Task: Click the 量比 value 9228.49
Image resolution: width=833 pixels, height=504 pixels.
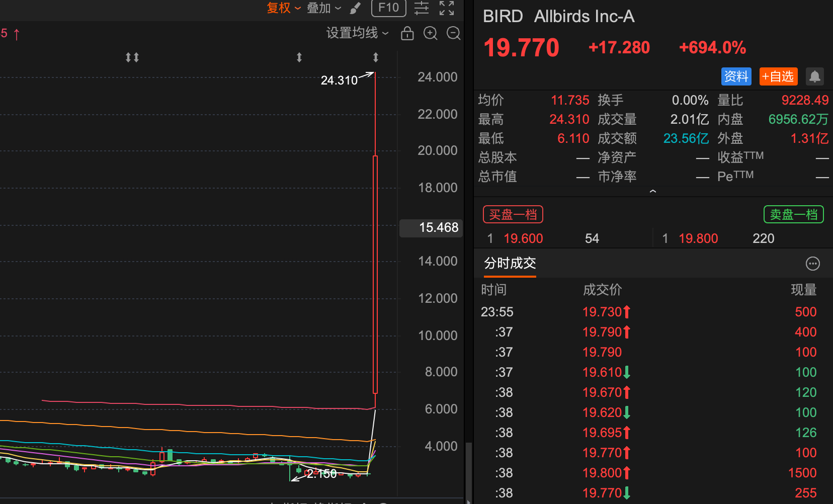Action: tap(805, 100)
